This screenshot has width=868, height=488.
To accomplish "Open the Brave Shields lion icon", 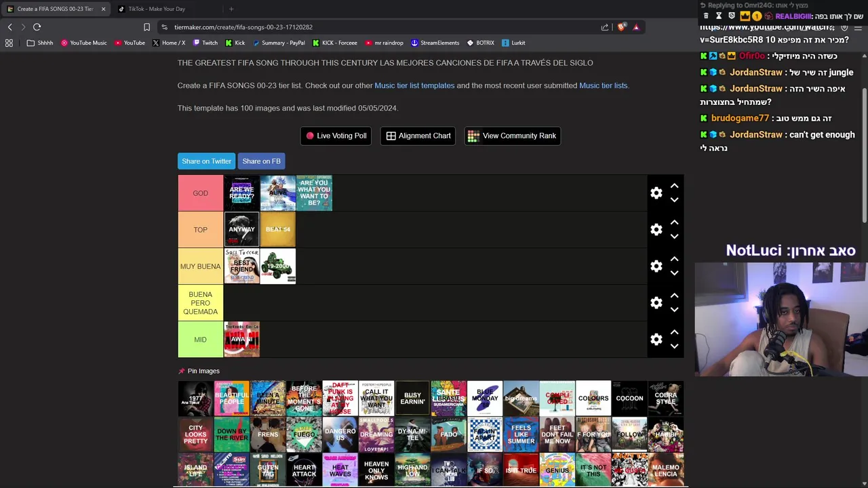I will [621, 27].
